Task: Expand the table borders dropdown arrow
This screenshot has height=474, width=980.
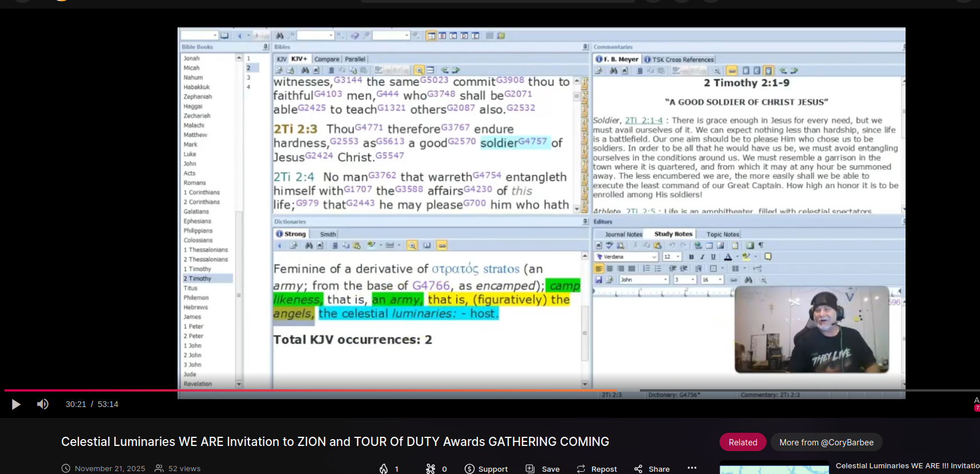Action: tap(722, 268)
